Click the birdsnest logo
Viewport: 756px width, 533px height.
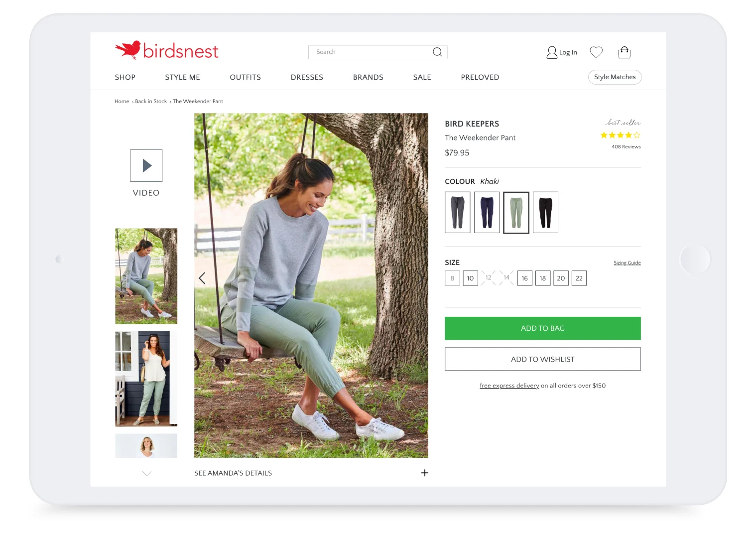(x=166, y=50)
